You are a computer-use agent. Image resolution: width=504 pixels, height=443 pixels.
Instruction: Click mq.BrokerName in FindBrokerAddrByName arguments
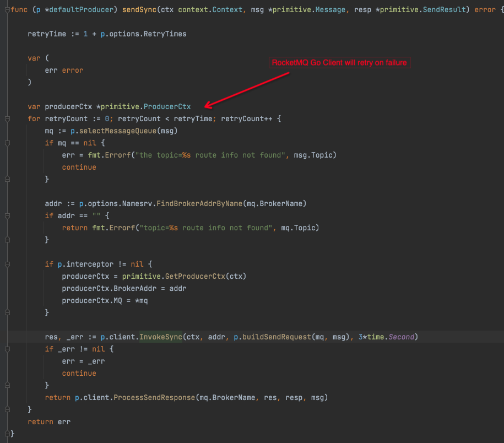[274, 204]
